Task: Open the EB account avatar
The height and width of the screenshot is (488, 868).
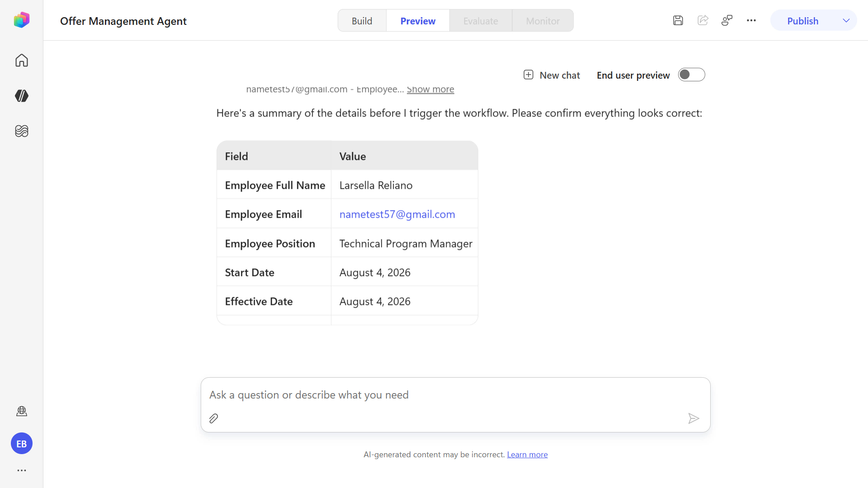Action: click(x=21, y=443)
